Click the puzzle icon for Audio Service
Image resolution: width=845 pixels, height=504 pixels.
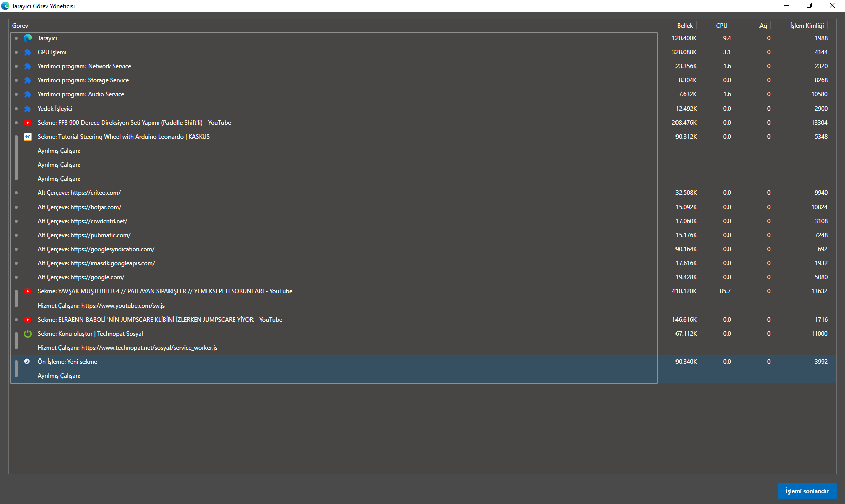pos(28,94)
